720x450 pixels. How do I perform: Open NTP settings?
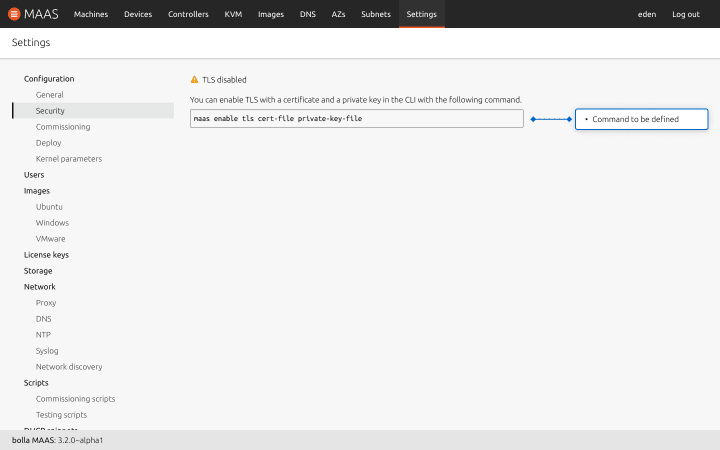(x=43, y=335)
